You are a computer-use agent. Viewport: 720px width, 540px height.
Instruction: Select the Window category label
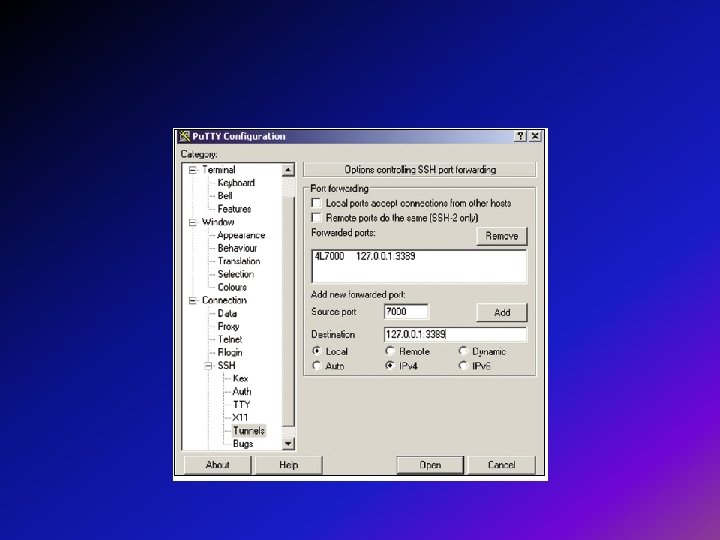click(218, 222)
